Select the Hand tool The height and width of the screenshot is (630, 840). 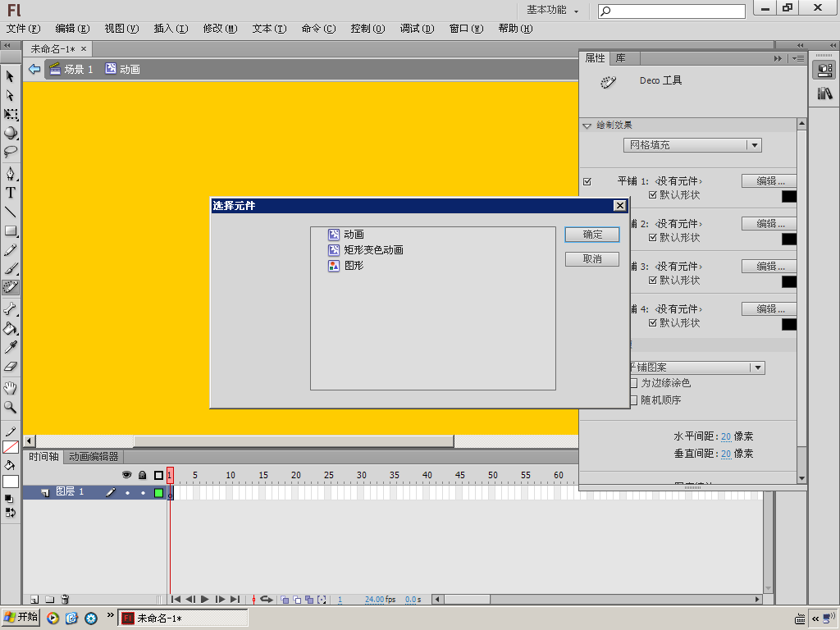click(10, 388)
